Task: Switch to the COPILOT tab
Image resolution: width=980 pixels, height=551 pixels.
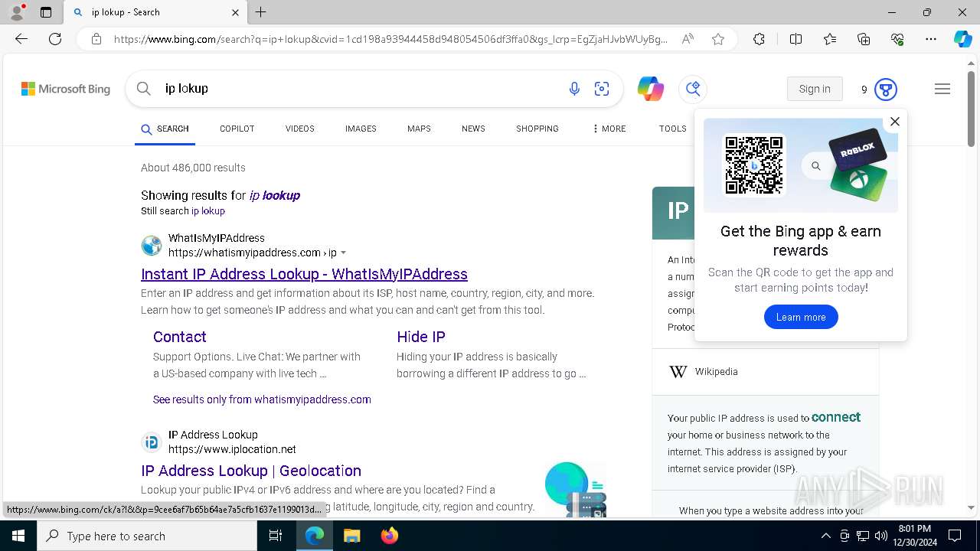Action: [x=237, y=129]
